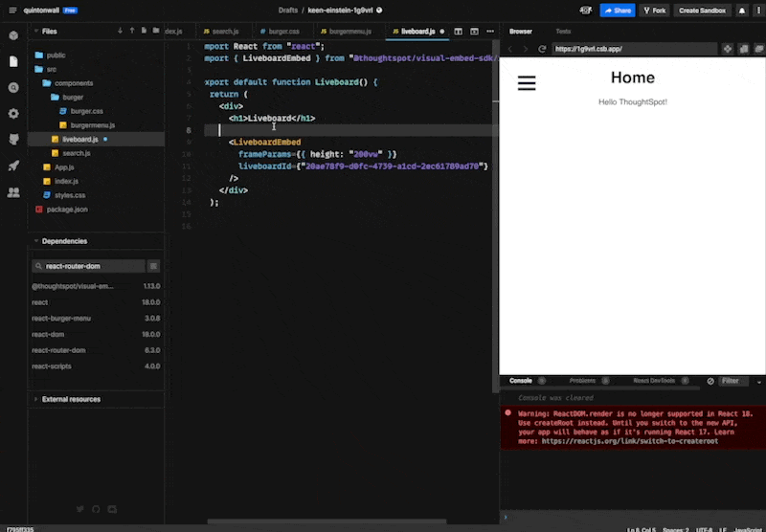Screen dimensions: 766x532
Task: Click the new file icon in Files header
Action: (145, 31)
